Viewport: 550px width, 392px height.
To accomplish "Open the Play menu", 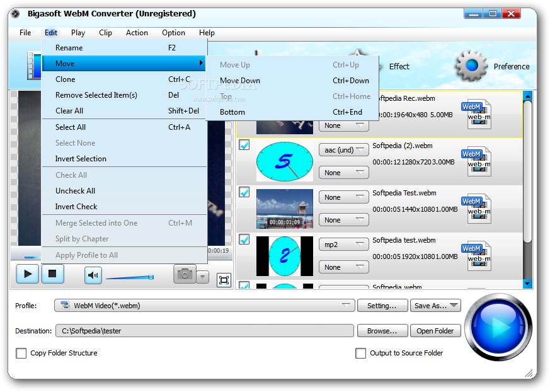I will point(78,33).
